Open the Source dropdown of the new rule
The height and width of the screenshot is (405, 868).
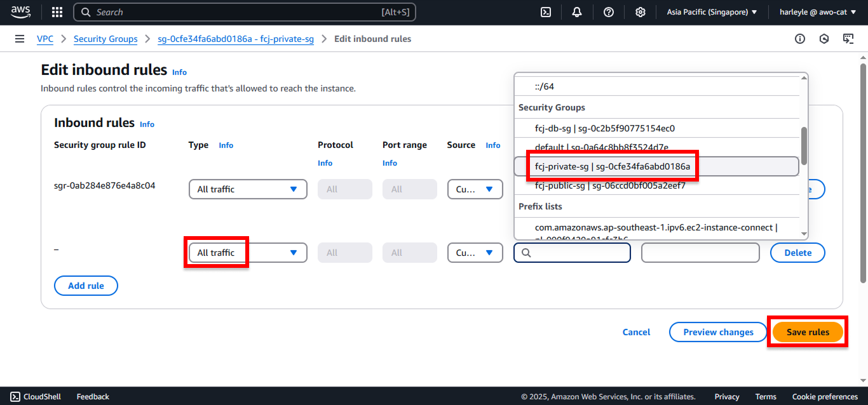pyautogui.click(x=475, y=253)
